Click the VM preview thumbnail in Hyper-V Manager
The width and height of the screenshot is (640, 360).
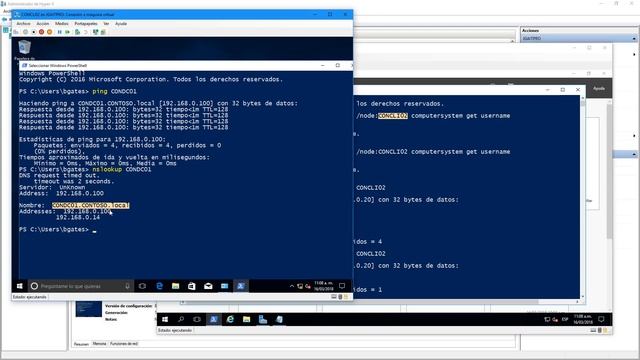[89, 309]
